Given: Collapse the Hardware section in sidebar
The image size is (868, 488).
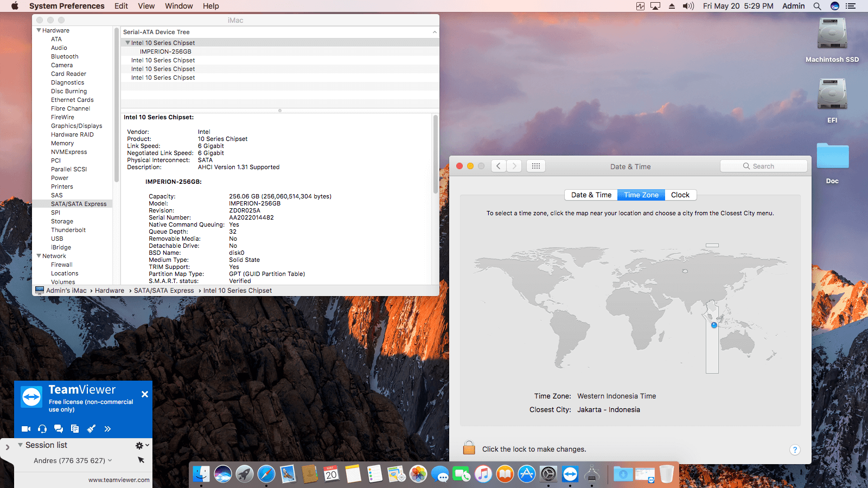Looking at the screenshot, I should (39, 30).
